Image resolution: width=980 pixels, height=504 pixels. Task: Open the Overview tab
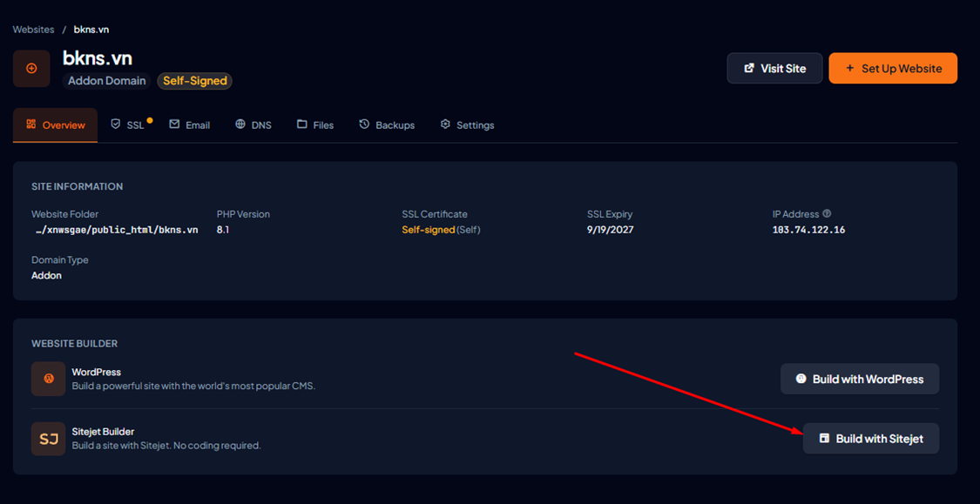[x=55, y=124]
